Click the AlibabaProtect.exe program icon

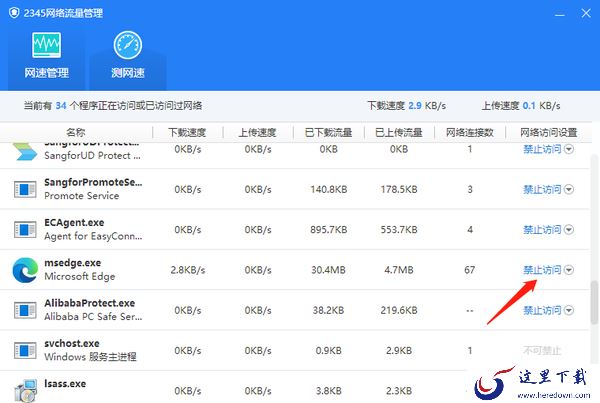(25, 310)
